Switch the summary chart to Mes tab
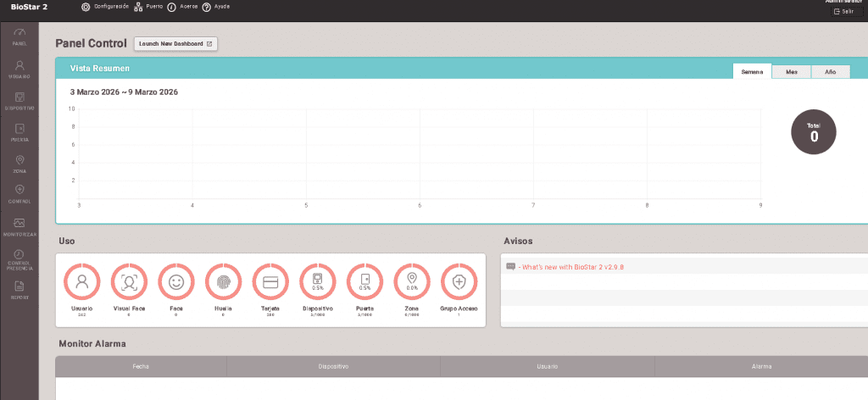 [791, 72]
